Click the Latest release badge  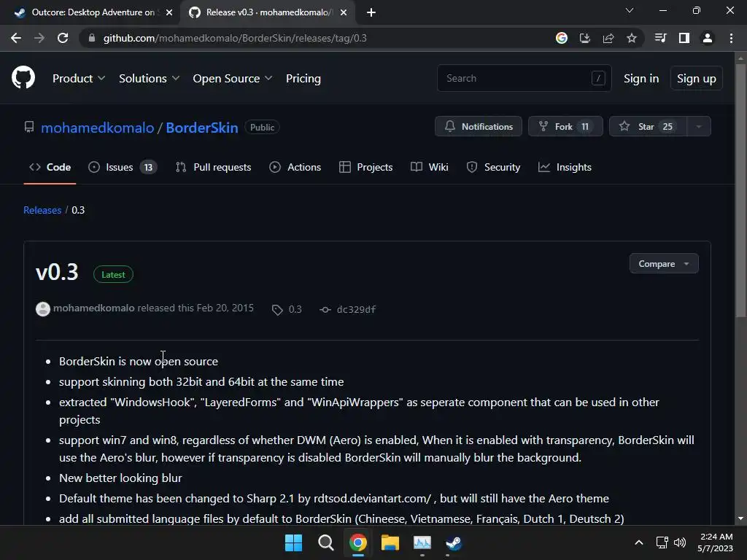pos(113,274)
